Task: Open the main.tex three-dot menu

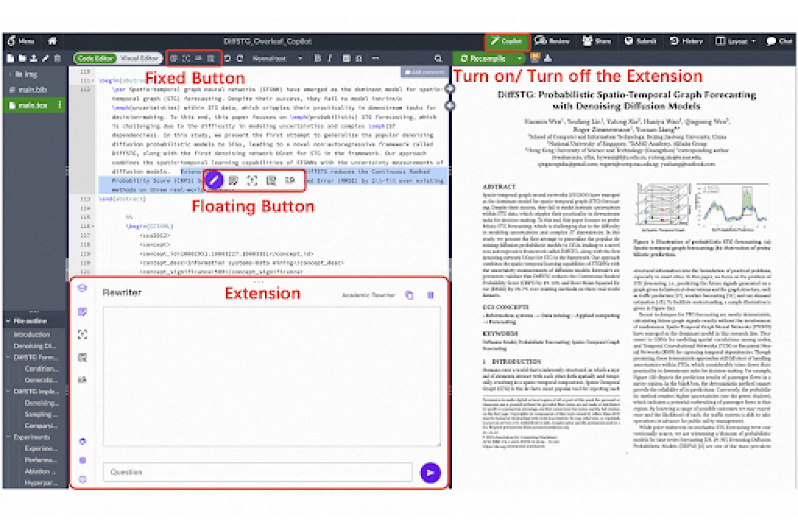Action: [x=59, y=105]
